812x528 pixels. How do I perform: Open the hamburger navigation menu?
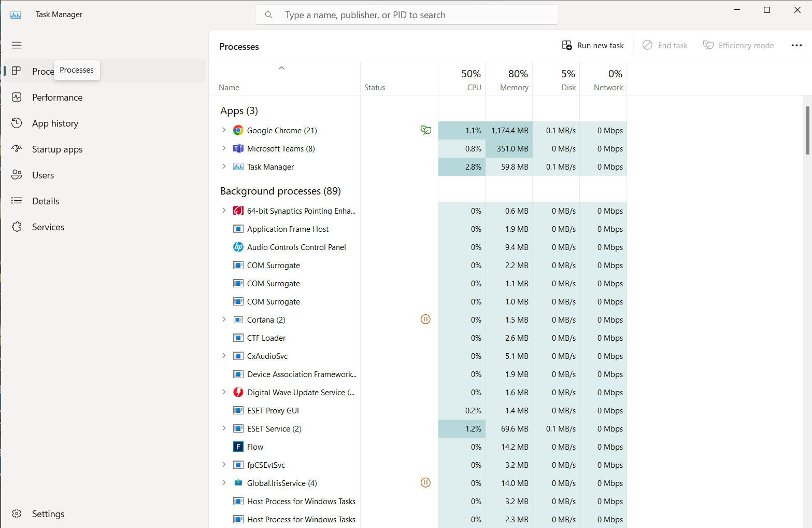[17, 45]
